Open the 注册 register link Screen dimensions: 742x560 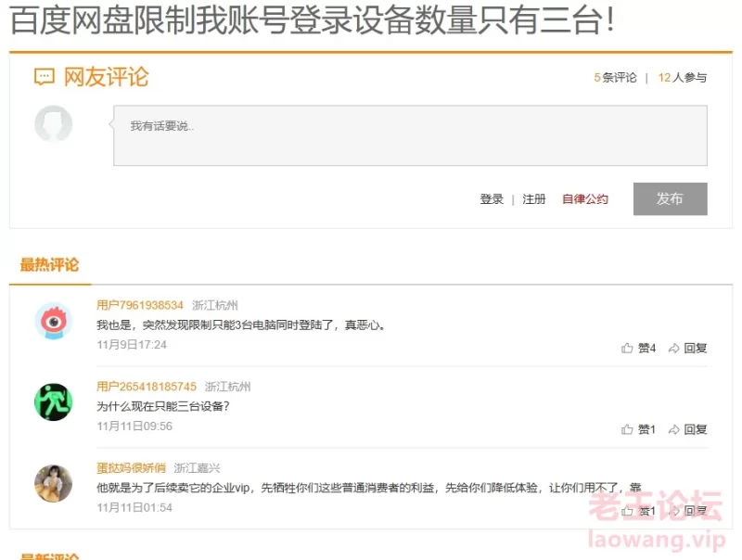coord(534,199)
